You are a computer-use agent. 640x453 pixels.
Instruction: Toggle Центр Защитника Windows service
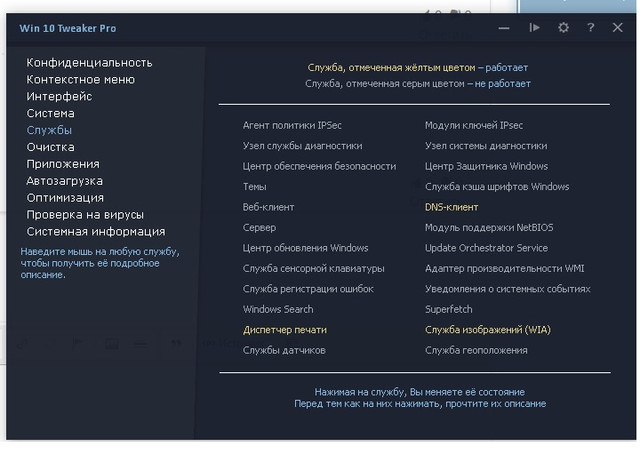[x=487, y=166]
